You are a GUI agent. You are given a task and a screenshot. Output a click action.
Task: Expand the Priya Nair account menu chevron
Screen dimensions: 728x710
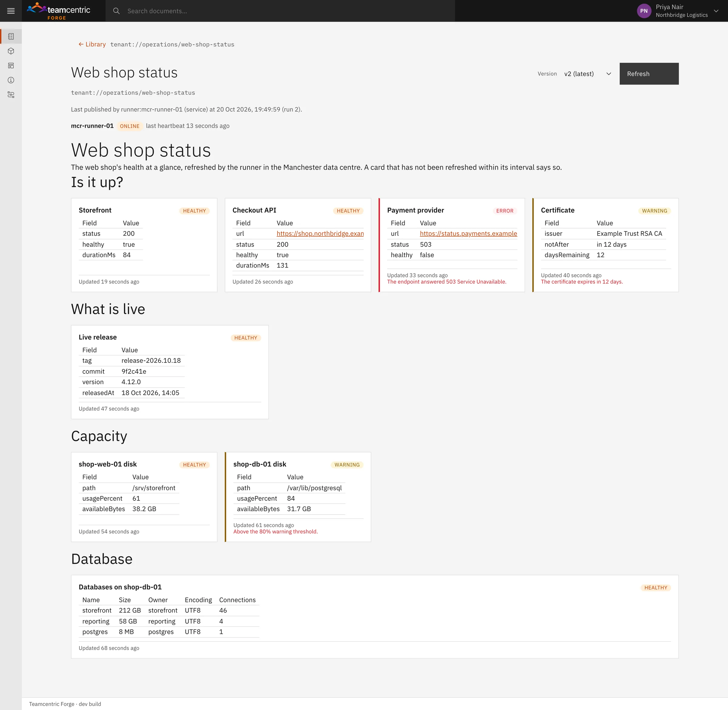[x=716, y=11]
